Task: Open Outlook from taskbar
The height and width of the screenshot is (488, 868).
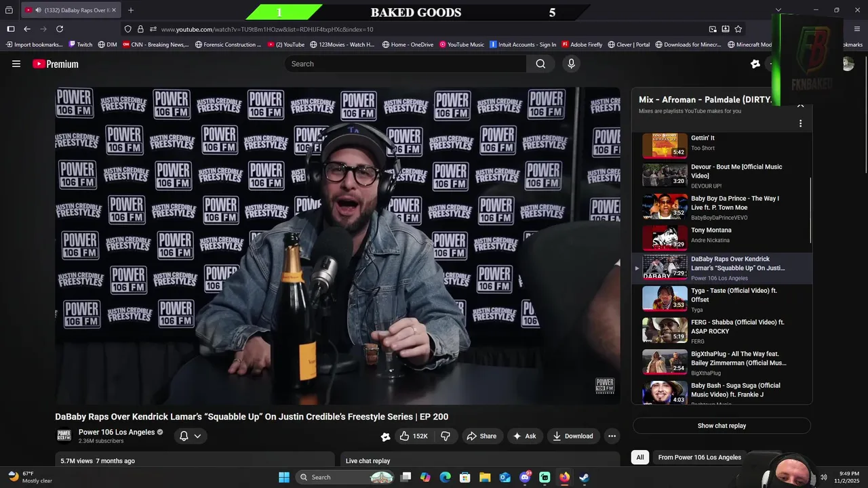Action: pyautogui.click(x=505, y=477)
